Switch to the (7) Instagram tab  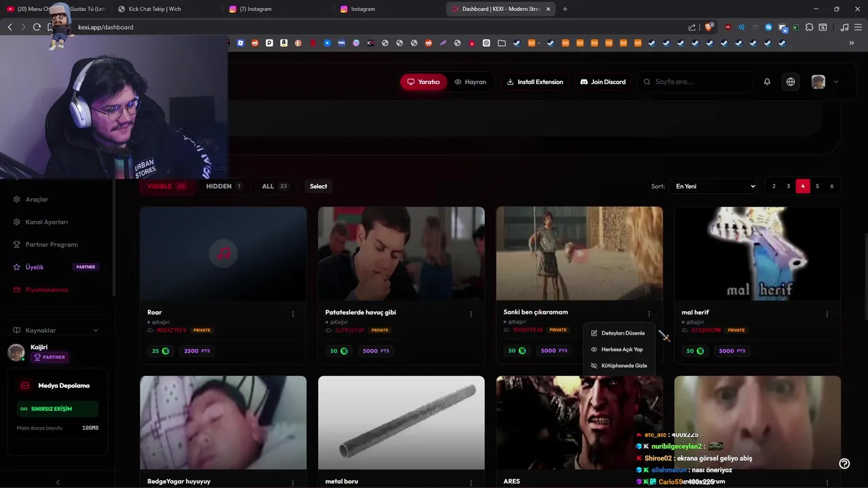[256, 9]
